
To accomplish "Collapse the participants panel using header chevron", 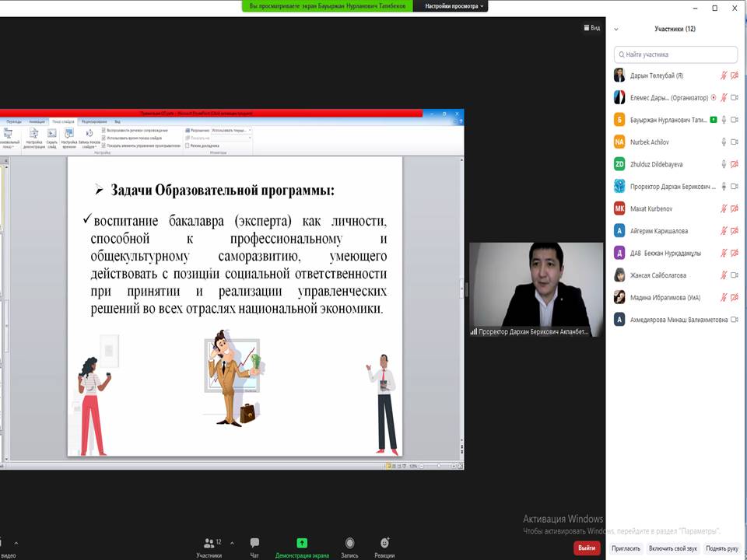I will 616,29.
